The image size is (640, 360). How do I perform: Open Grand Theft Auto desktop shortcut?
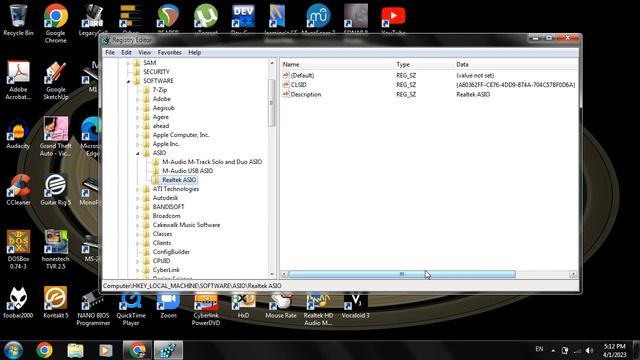pyautogui.click(x=56, y=136)
